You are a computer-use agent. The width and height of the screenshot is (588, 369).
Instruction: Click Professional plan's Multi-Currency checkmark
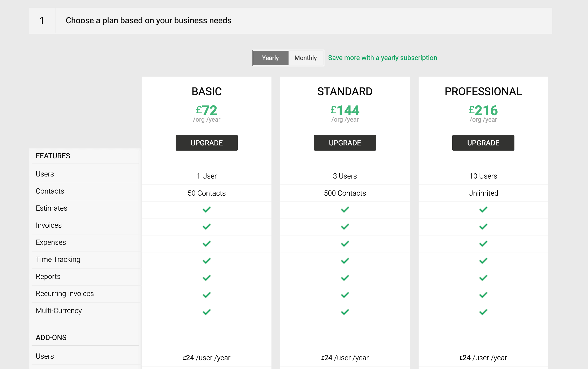point(483,312)
